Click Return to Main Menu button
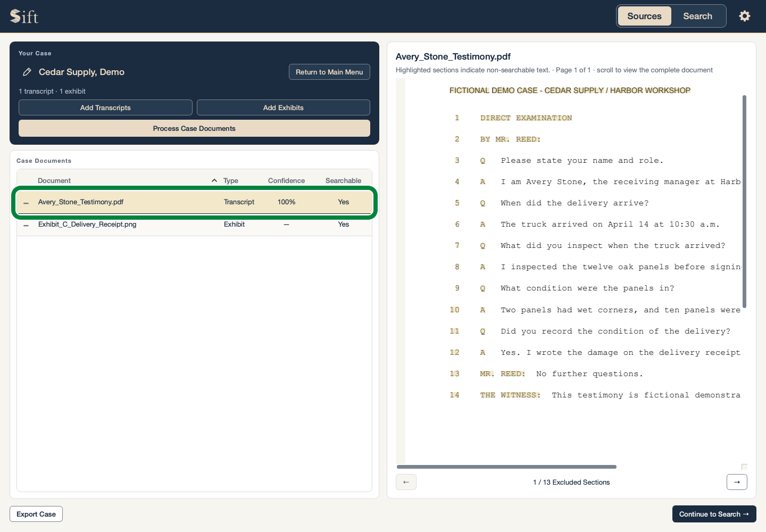Viewport: 766px width, 532px height. click(329, 72)
